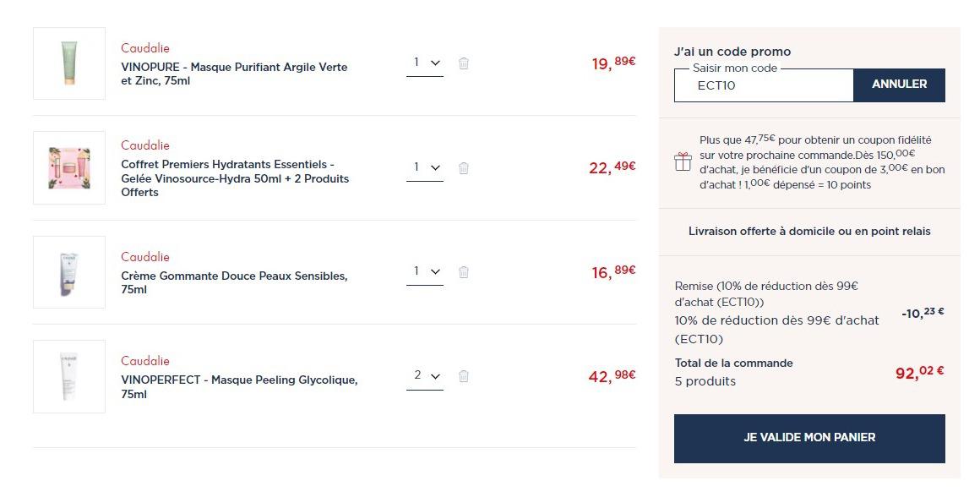Click the gift icon beside loyalty coupon text
This screenshot has width=980, height=492.
[x=683, y=162]
